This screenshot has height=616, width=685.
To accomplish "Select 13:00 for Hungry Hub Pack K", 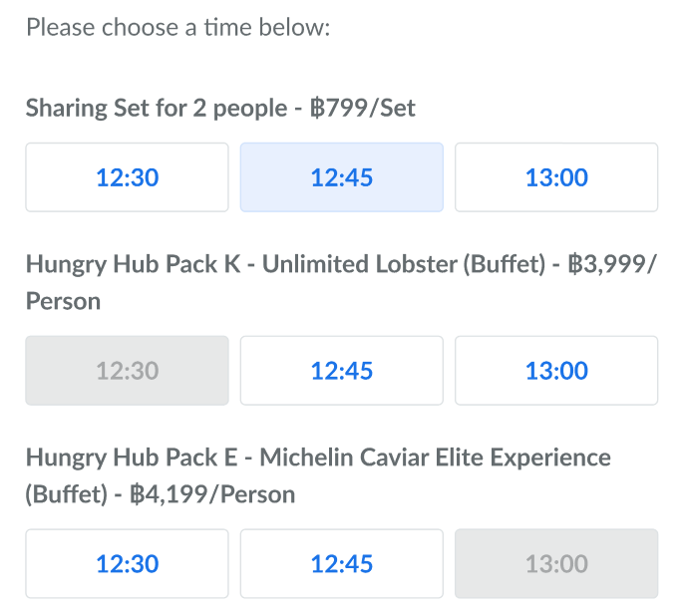I will click(556, 371).
